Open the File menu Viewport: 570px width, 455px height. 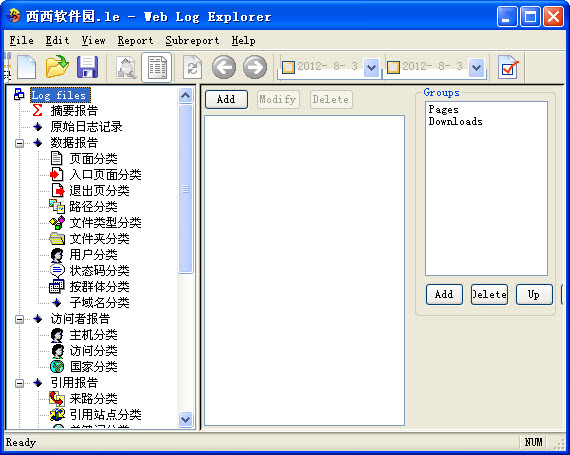click(21, 40)
